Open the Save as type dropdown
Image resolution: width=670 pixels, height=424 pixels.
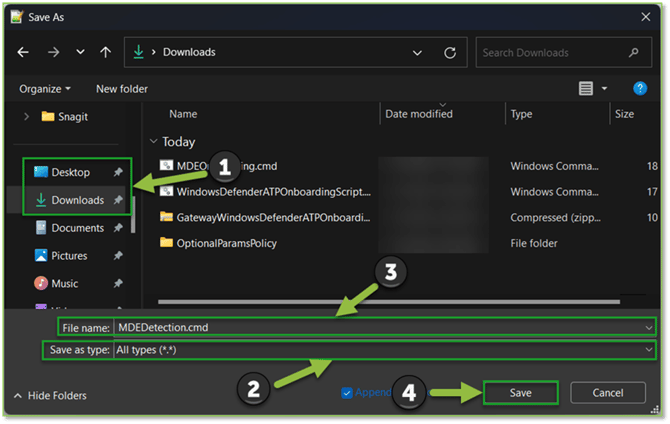point(650,351)
